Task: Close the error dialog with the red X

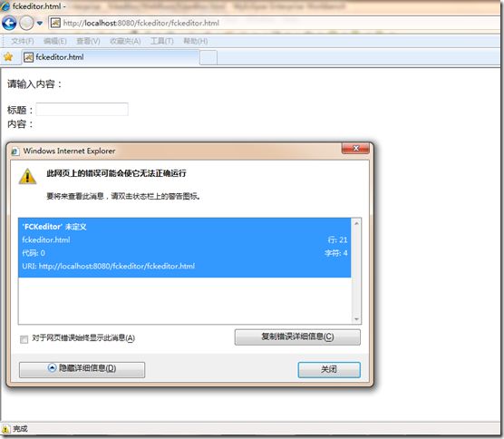Action: point(355,148)
